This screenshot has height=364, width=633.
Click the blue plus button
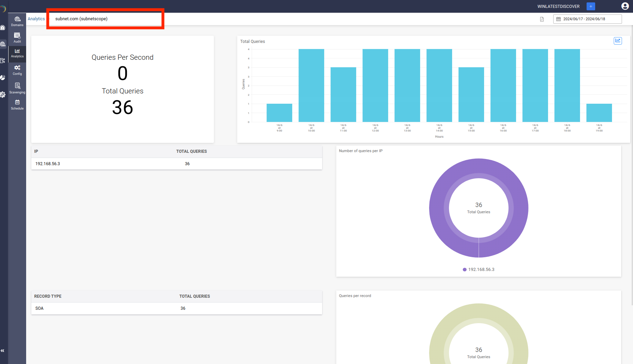pyautogui.click(x=591, y=6)
